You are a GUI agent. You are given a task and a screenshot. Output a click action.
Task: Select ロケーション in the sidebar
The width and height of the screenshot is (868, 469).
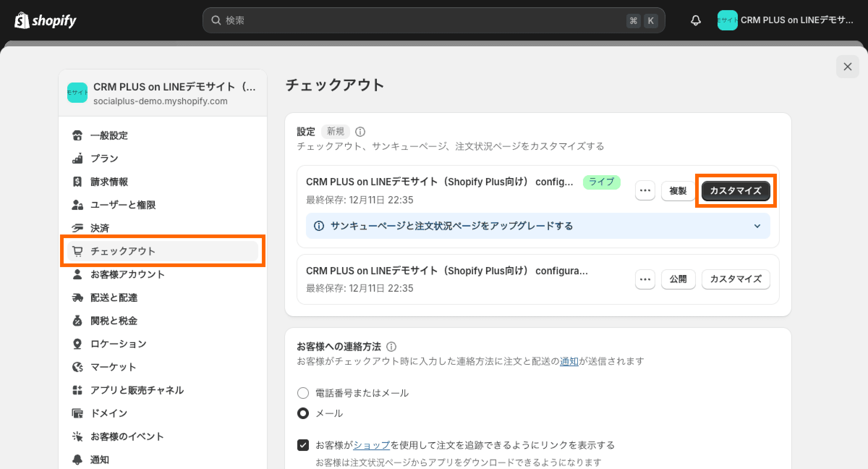click(118, 344)
